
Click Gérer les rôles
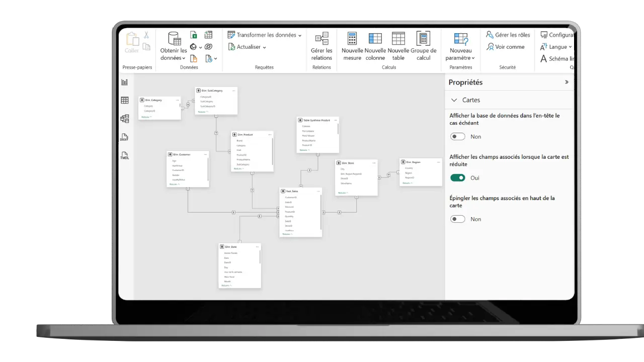coord(508,35)
